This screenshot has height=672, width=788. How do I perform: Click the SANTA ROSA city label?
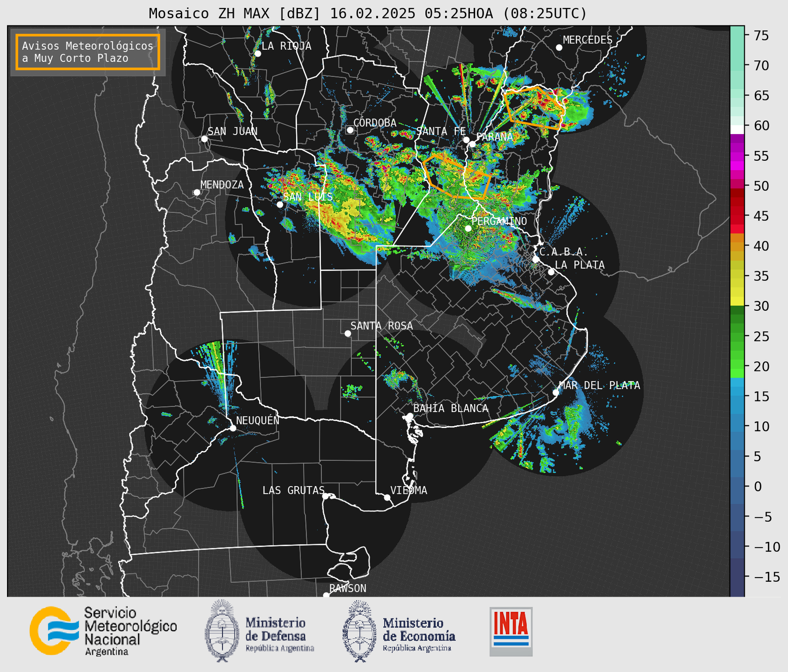[x=382, y=326]
